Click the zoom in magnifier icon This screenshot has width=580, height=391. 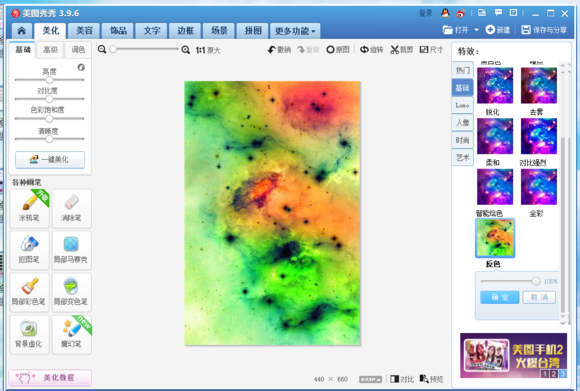pos(186,50)
